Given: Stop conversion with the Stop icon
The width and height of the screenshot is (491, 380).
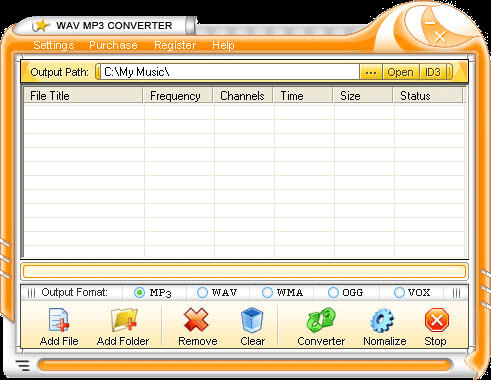Looking at the screenshot, I should (437, 320).
